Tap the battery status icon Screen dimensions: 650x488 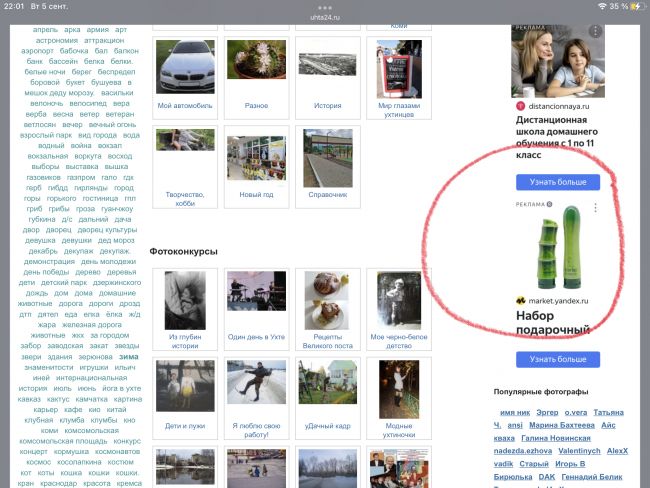(x=635, y=6)
